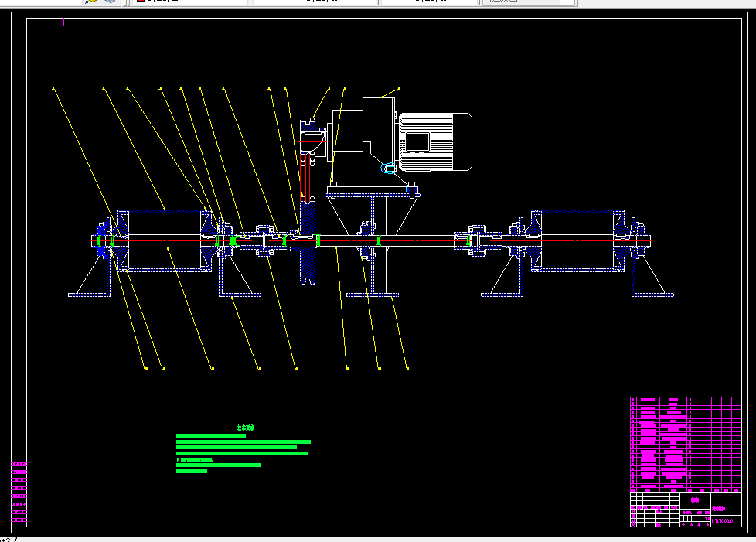Screen dimensions: 756x542
Task: Select the gearbox housing beside the motor
Action: [x=363, y=141]
